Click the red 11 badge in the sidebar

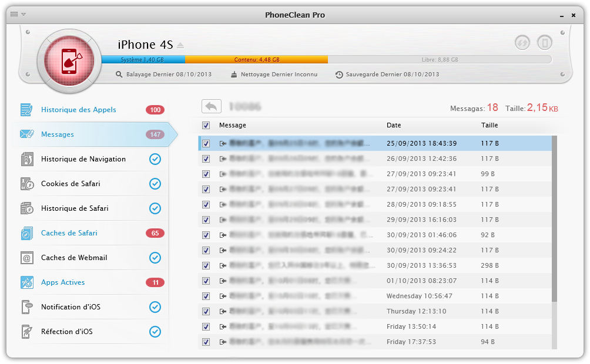tap(155, 282)
